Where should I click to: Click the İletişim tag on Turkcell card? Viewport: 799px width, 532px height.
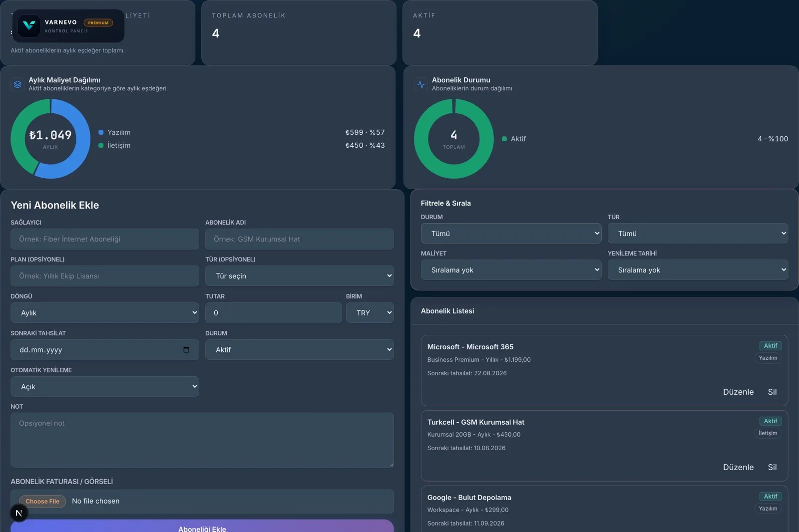pos(768,433)
